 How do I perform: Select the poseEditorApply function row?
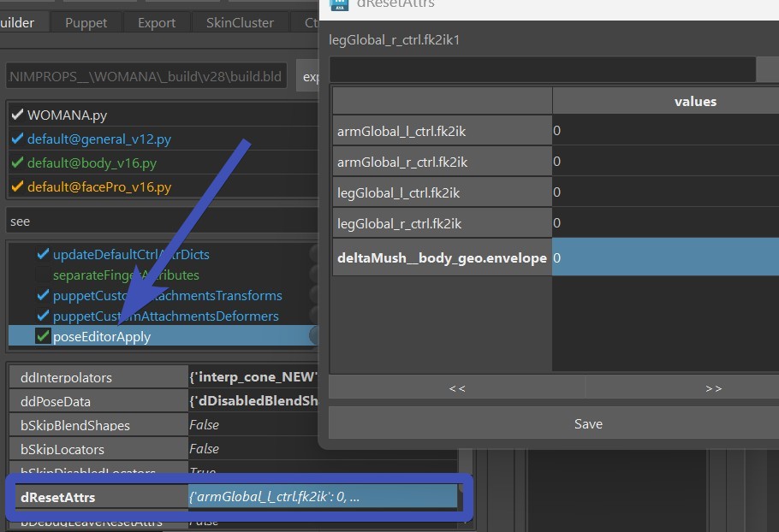point(163,336)
